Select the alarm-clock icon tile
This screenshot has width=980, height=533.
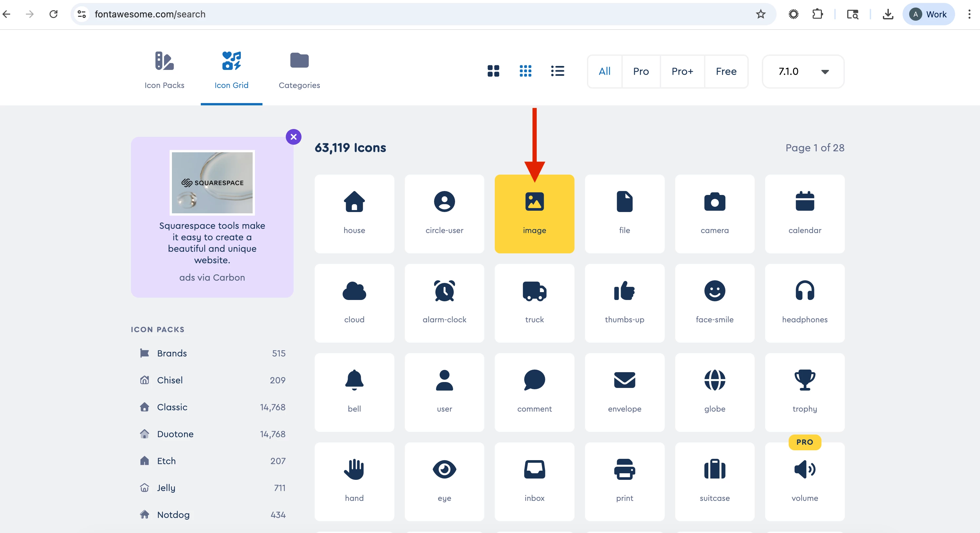click(x=444, y=303)
